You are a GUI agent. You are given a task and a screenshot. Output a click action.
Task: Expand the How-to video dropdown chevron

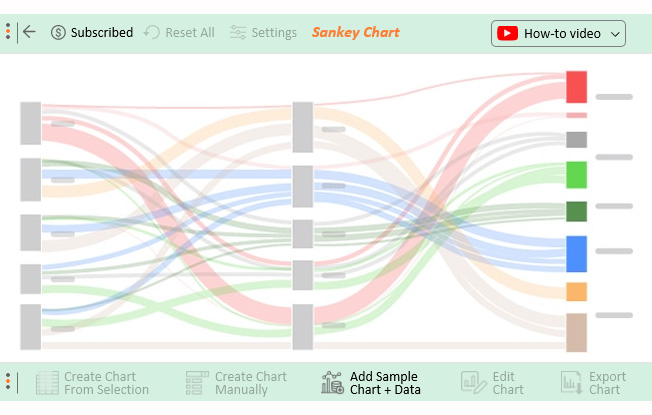(615, 34)
